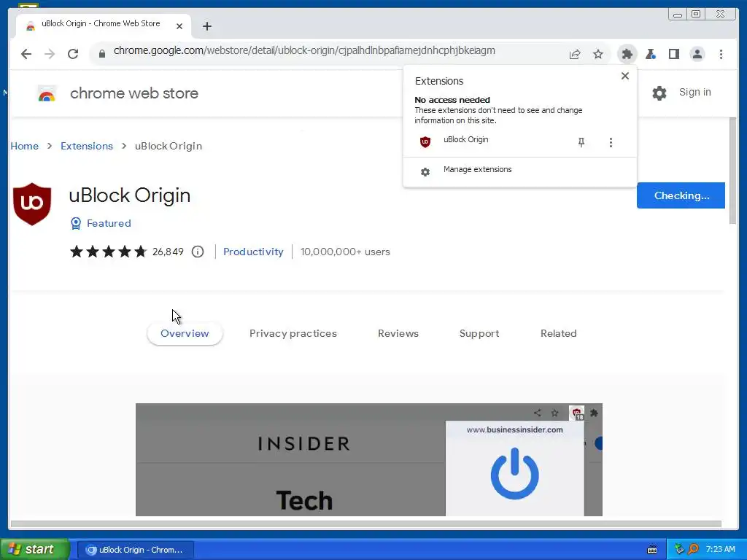Viewport: 747px width, 560px height.
Task: Close the Extensions popup
Action: [625, 76]
